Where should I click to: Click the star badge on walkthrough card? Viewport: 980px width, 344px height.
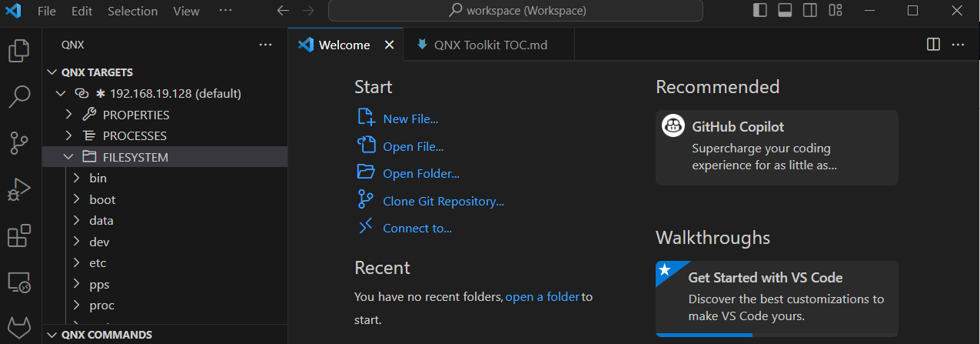665,270
